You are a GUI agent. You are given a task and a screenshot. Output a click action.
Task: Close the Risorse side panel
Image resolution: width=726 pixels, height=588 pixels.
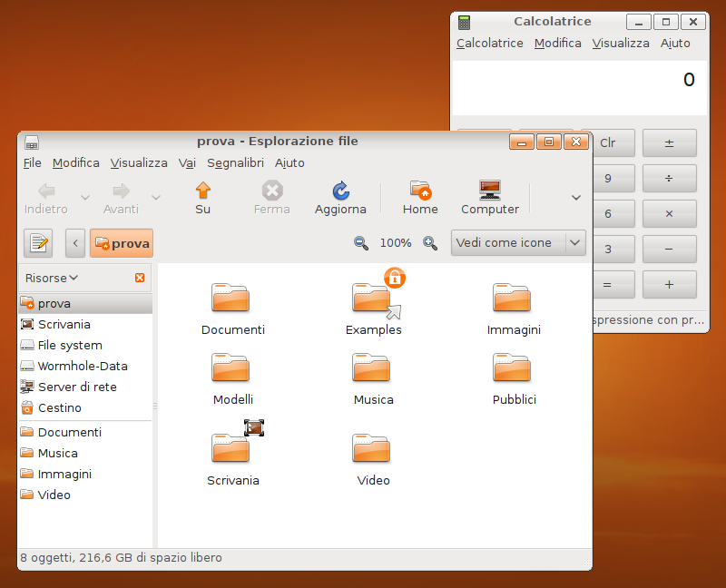140,278
